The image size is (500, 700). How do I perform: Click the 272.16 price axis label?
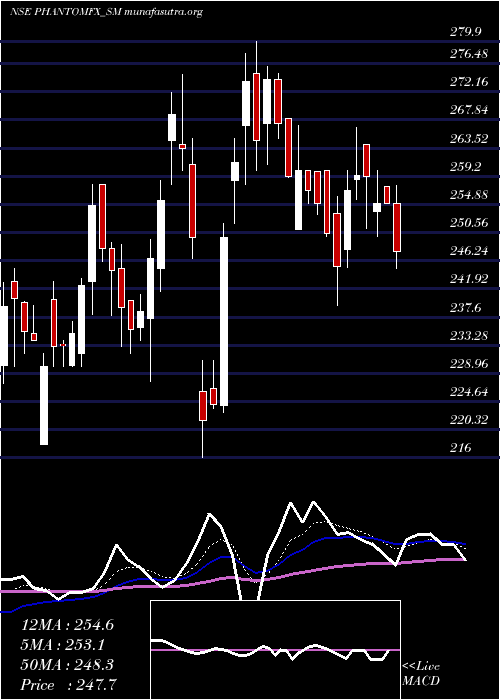pyautogui.click(x=470, y=82)
